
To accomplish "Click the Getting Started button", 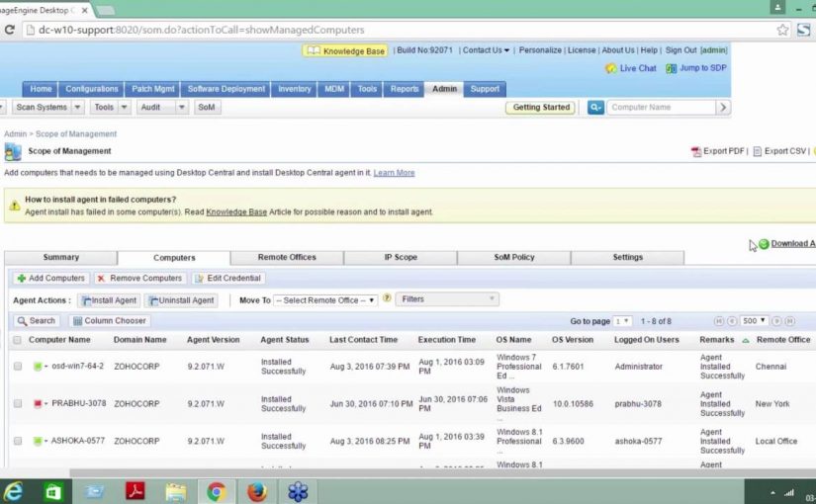I will [x=541, y=107].
